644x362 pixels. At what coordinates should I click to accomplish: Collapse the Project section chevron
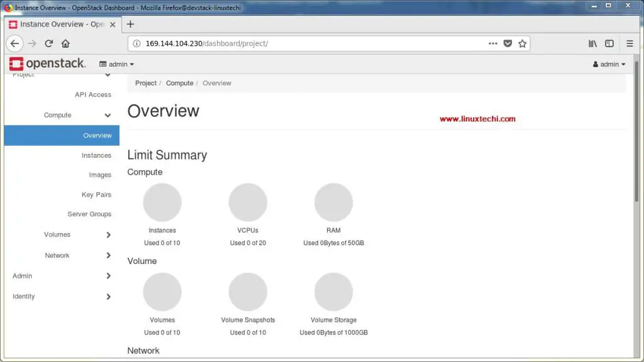108,75
